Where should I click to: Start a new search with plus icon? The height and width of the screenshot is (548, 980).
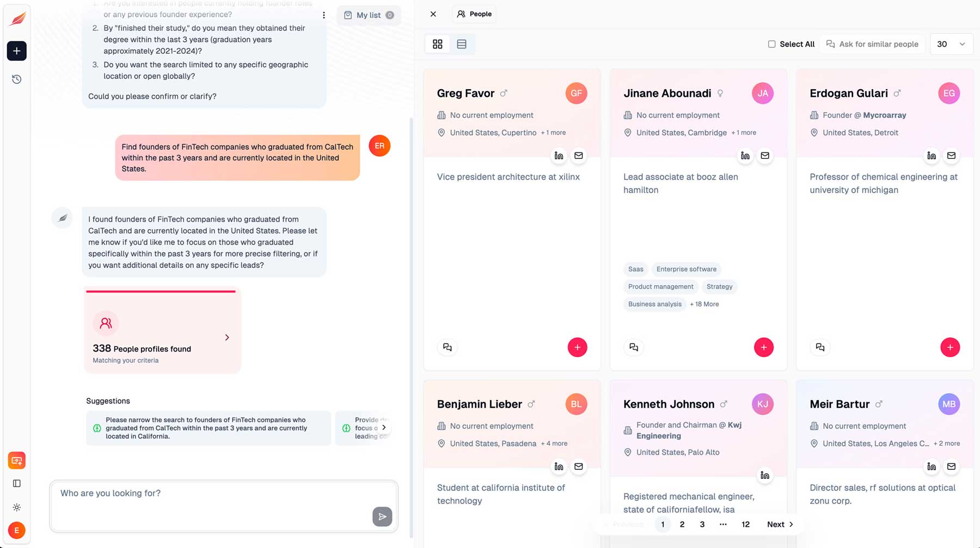tap(17, 51)
